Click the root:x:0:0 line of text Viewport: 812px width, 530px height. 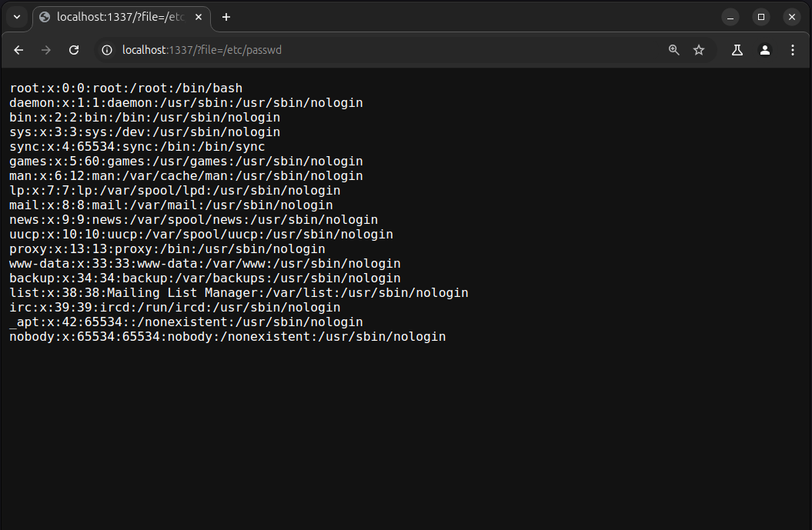pos(125,88)
